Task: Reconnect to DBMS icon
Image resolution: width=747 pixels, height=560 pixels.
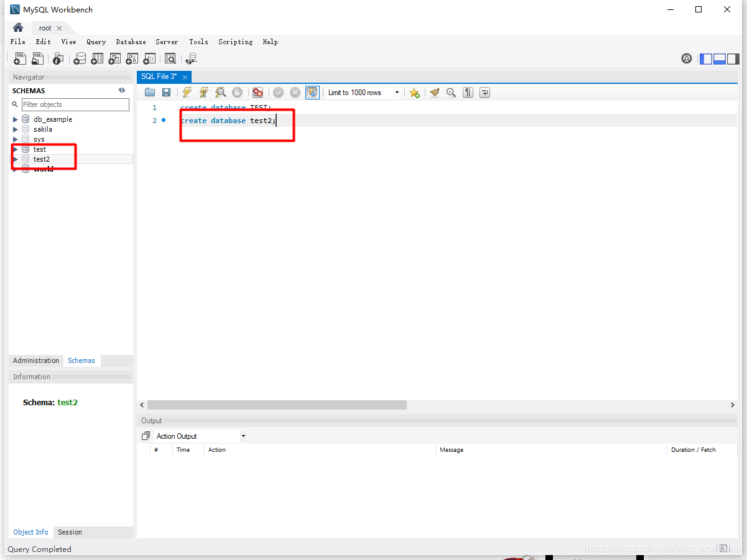Action: (x=191, y=58)
